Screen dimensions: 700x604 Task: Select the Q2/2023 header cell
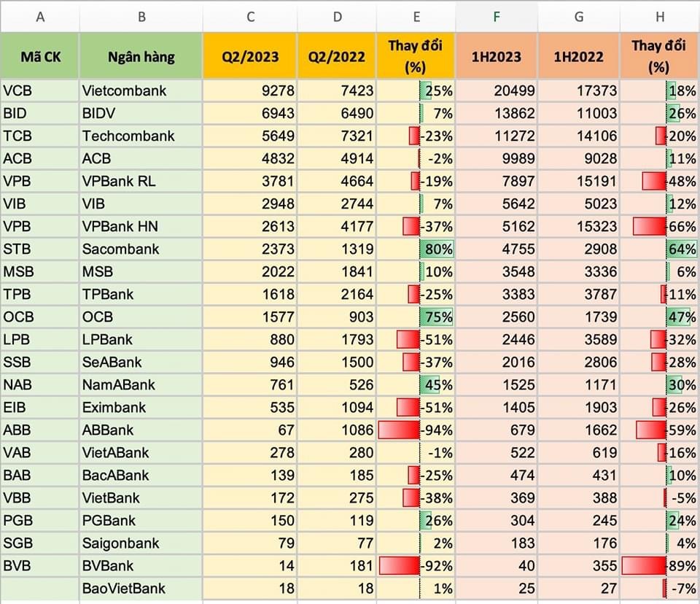click(249, 56)
